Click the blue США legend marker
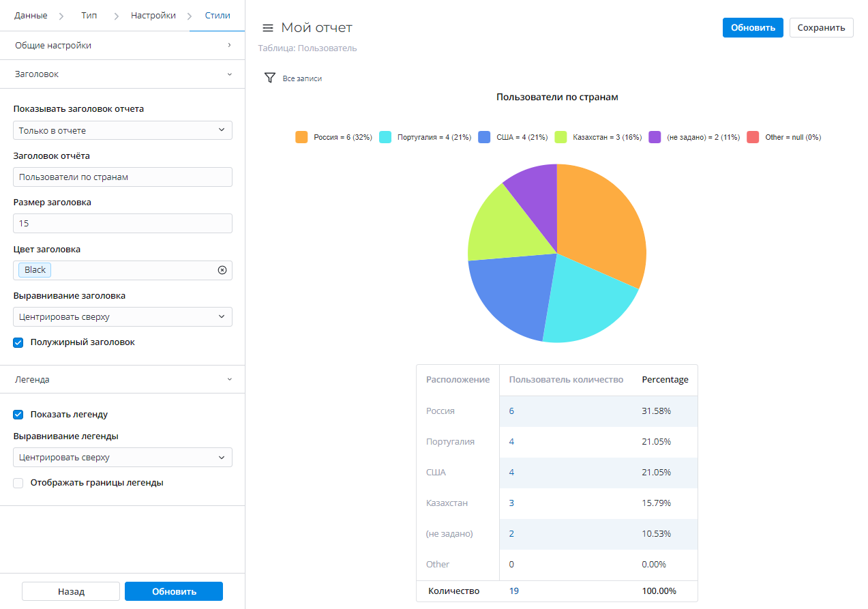868x609 pixels. click(x=484, y=137)
